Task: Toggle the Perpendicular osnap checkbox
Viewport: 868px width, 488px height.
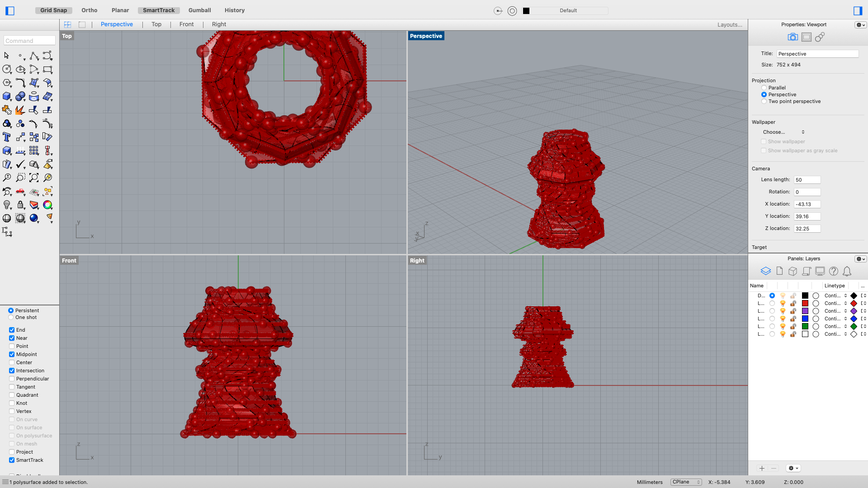Action: tap(12, 378)
